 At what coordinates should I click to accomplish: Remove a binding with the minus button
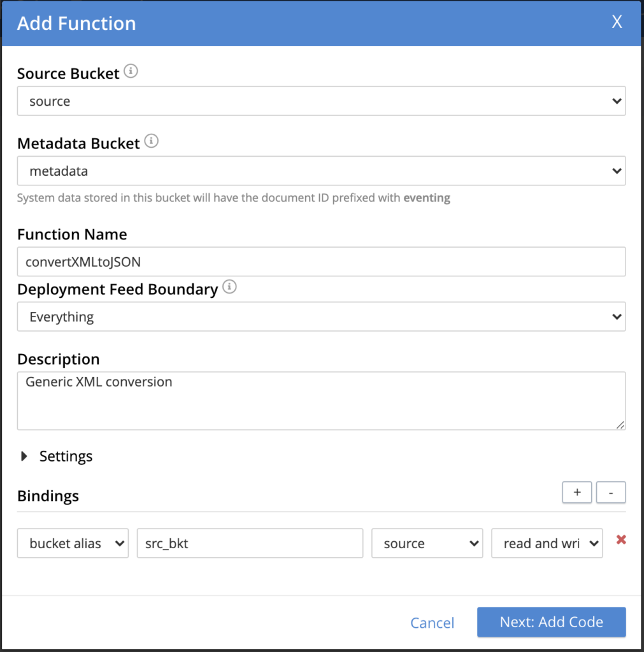point(611,493)
